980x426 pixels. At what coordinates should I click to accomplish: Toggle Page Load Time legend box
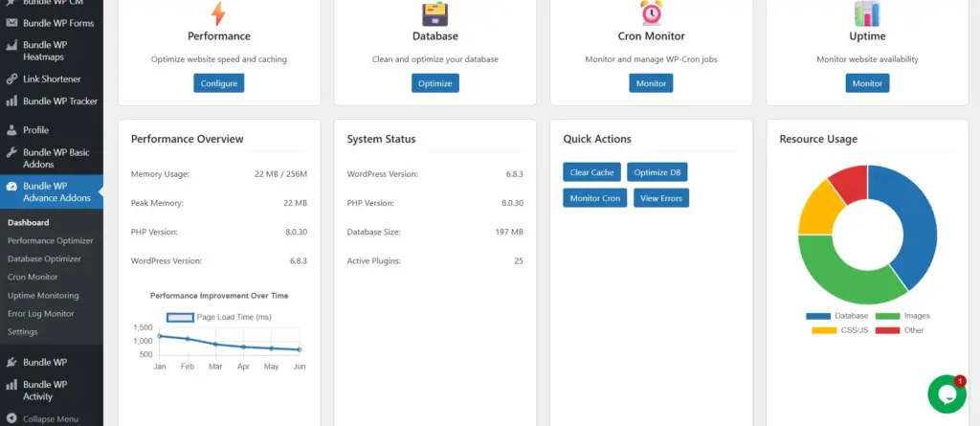coord(180,317)
